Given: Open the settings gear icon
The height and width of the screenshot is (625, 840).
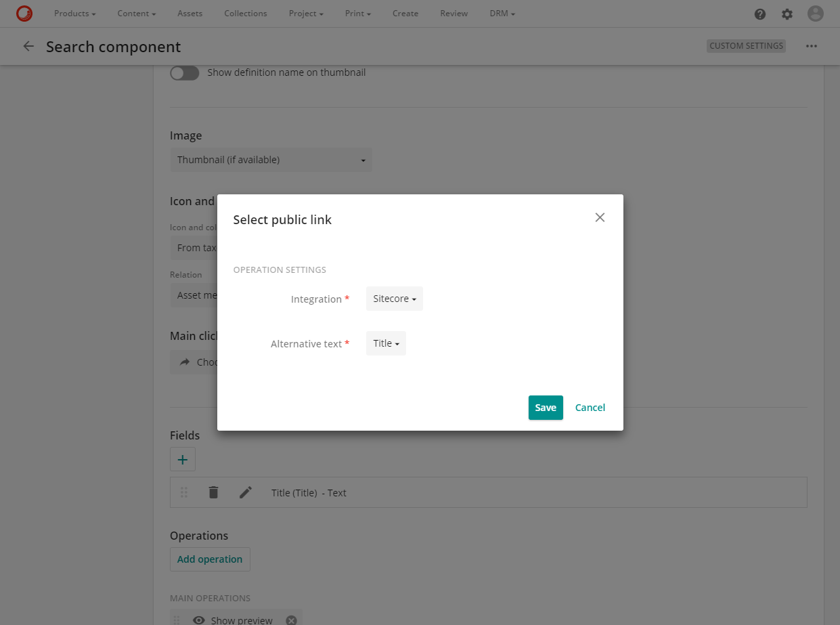Looking at the screenshot, I should pos(787,14).
